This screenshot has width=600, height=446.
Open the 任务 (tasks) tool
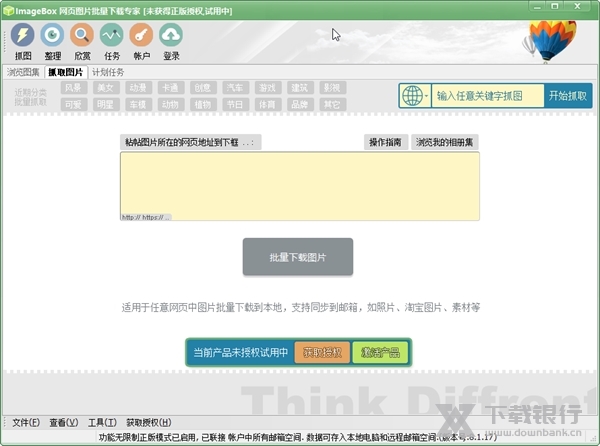tap(112, 42)
